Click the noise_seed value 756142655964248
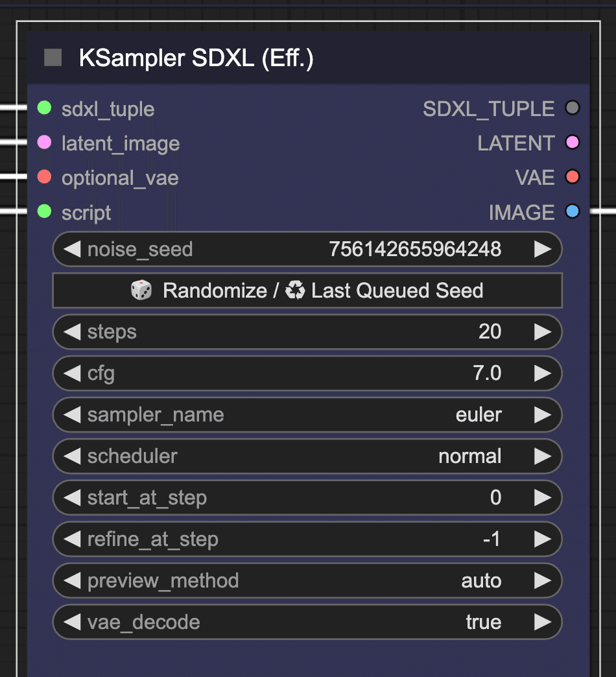Screen dimensions: 616x677 (415, 249)
